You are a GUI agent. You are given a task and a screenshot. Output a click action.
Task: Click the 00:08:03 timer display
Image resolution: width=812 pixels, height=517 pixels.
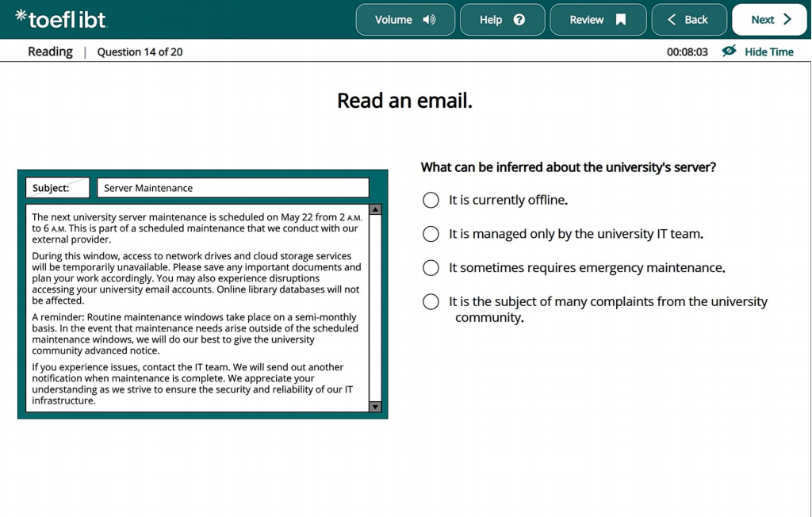[688, 52]
